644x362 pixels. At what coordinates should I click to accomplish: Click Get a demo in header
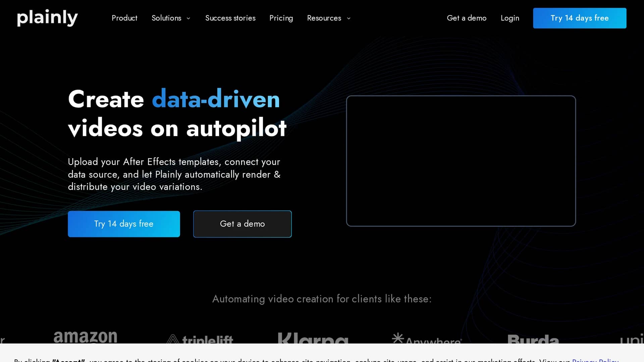click(x=467, y=18)
